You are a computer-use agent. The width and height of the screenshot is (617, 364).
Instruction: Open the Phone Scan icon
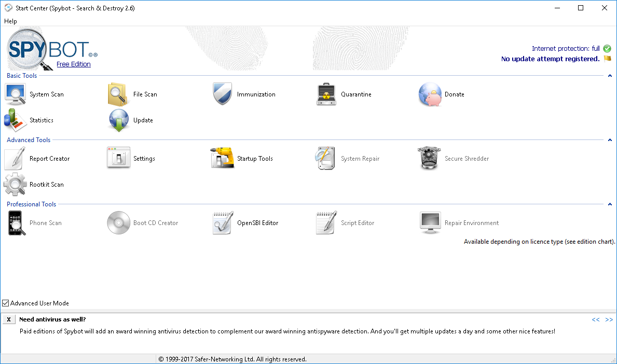pos(16,223)
